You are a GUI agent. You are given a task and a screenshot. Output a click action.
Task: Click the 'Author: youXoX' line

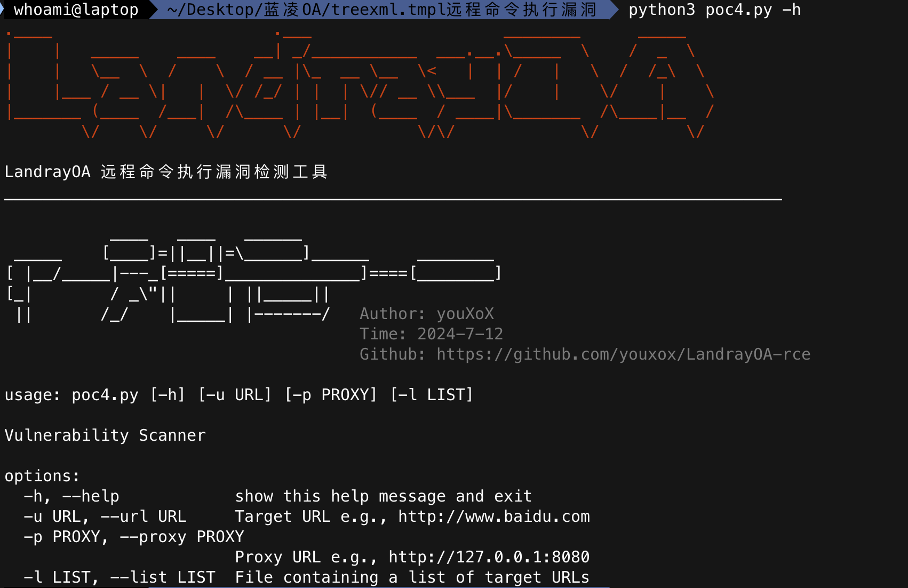click(x=427, y=314)
